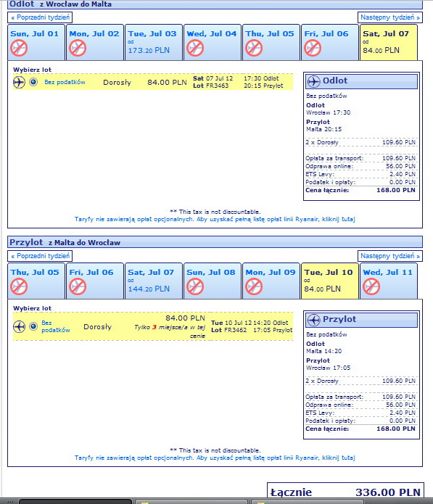
Task: Open the return Sat, Jul 07 tab, 144.20 PLN
Action: pyautogui.click(x=153, y=281)
